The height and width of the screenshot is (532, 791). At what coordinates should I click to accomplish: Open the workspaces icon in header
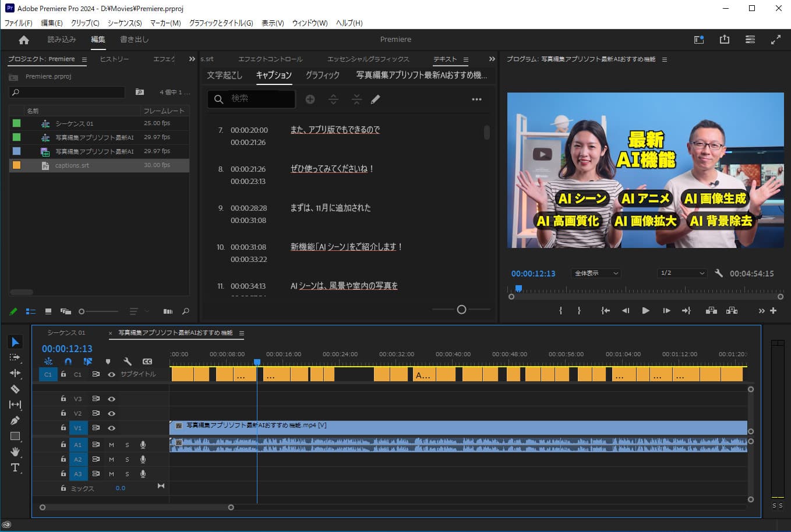(x=750, y=40)
